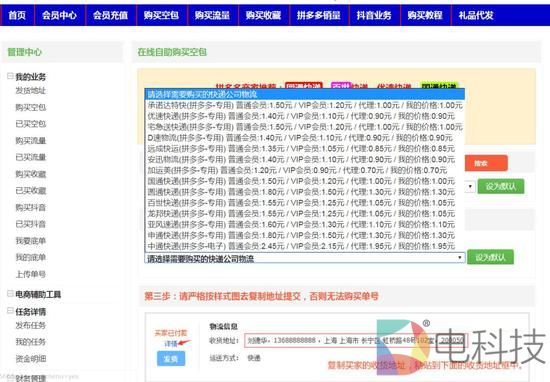Click the orange 搜索 button
The width and height of the screenshot is (550, 382).
486,163
